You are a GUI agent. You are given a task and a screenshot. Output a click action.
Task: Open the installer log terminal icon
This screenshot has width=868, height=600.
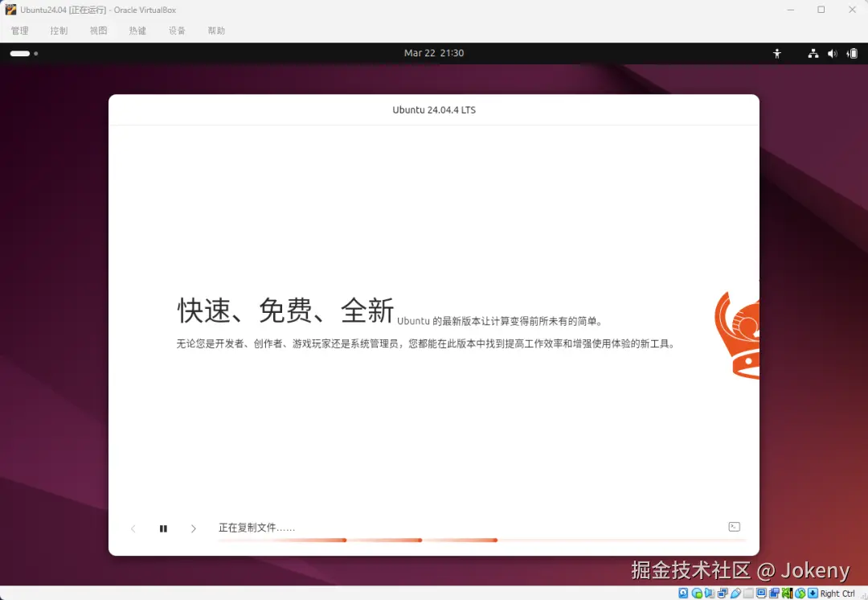[734, 527]
